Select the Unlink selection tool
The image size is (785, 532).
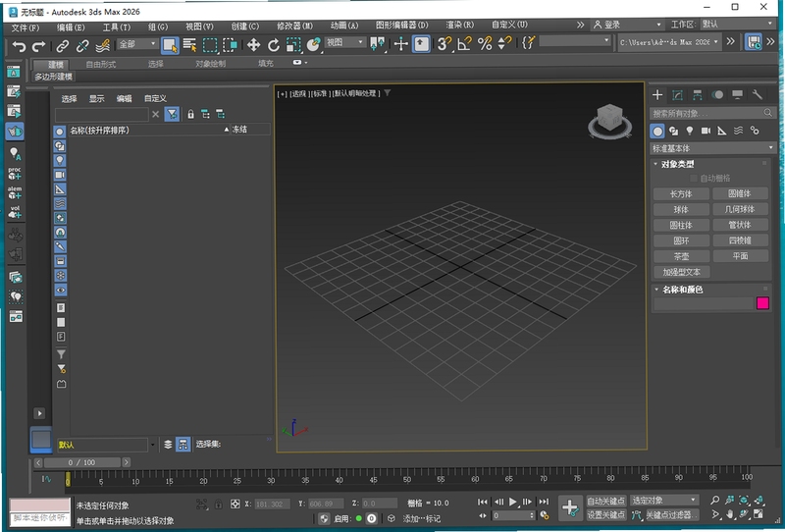click(x=82, y=45)
